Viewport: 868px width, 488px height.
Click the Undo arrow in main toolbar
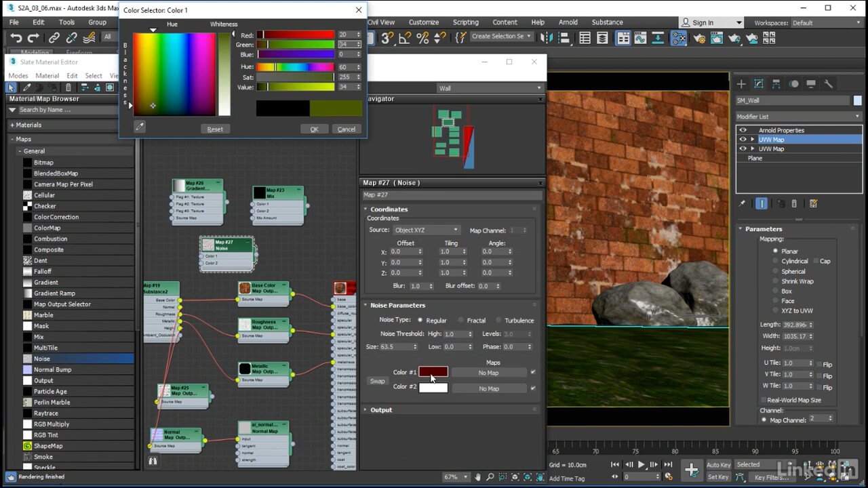16,38
